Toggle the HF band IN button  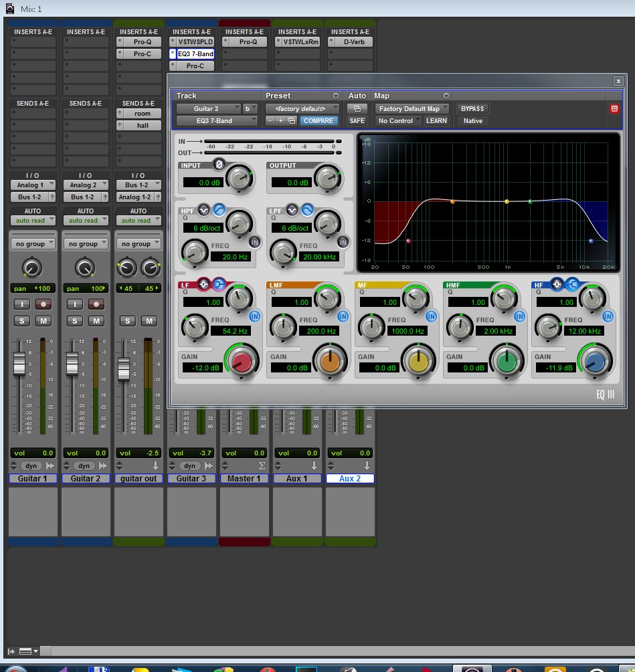(608, 316)
